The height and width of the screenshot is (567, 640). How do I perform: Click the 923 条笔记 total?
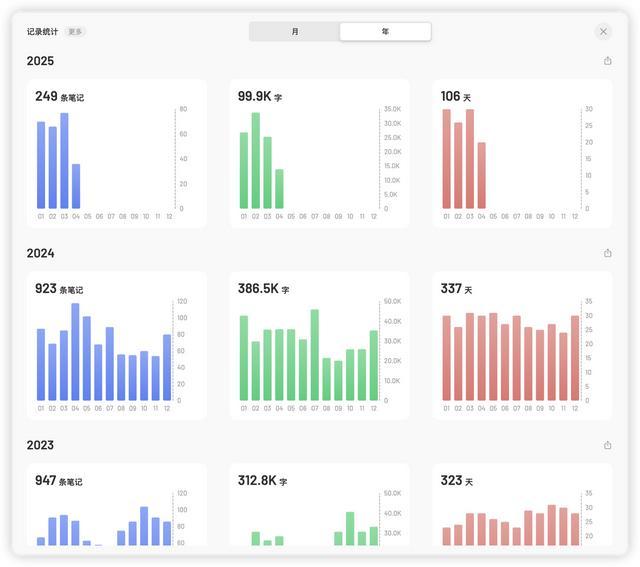tap(59, 289)
